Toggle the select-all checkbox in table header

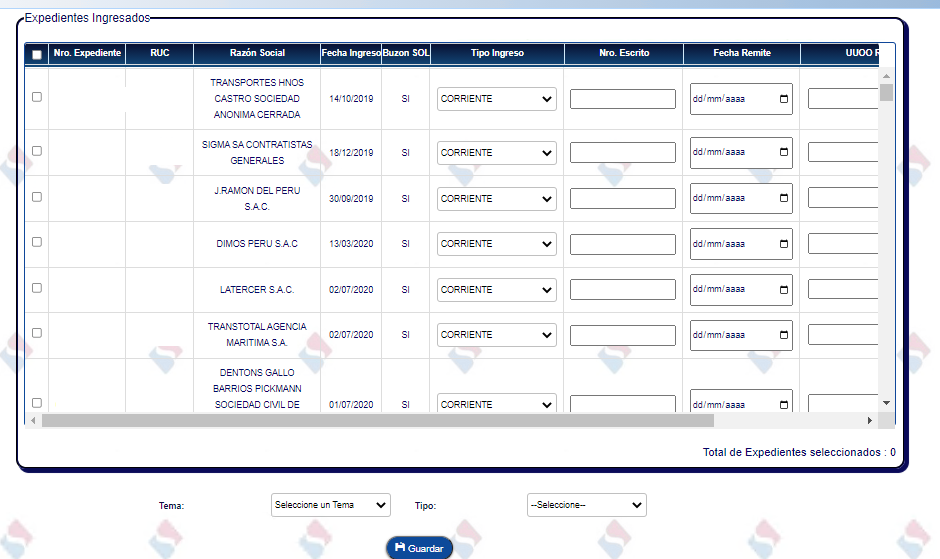click(x=37, y=55)
